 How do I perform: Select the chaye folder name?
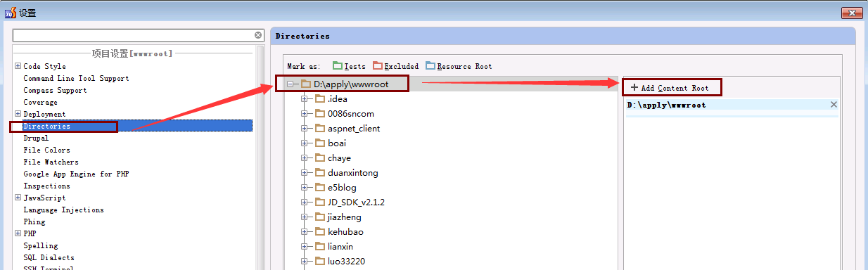(339, 158)
